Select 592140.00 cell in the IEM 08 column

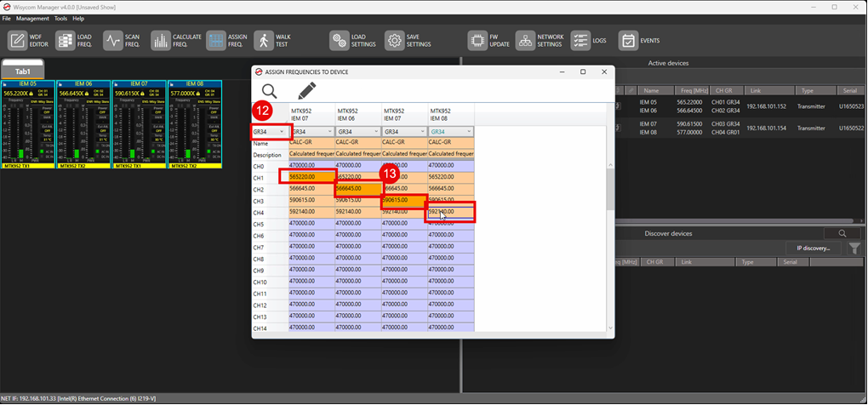click(451, 212)
